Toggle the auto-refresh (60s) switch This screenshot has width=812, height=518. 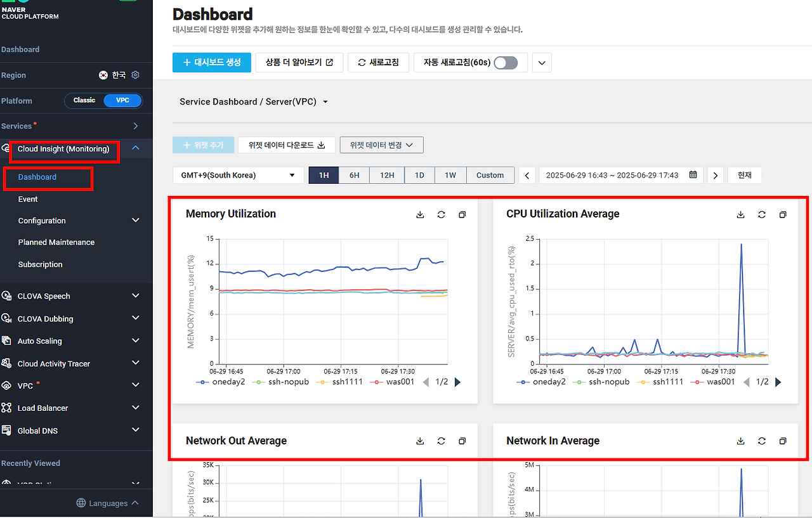coord(506,62)
